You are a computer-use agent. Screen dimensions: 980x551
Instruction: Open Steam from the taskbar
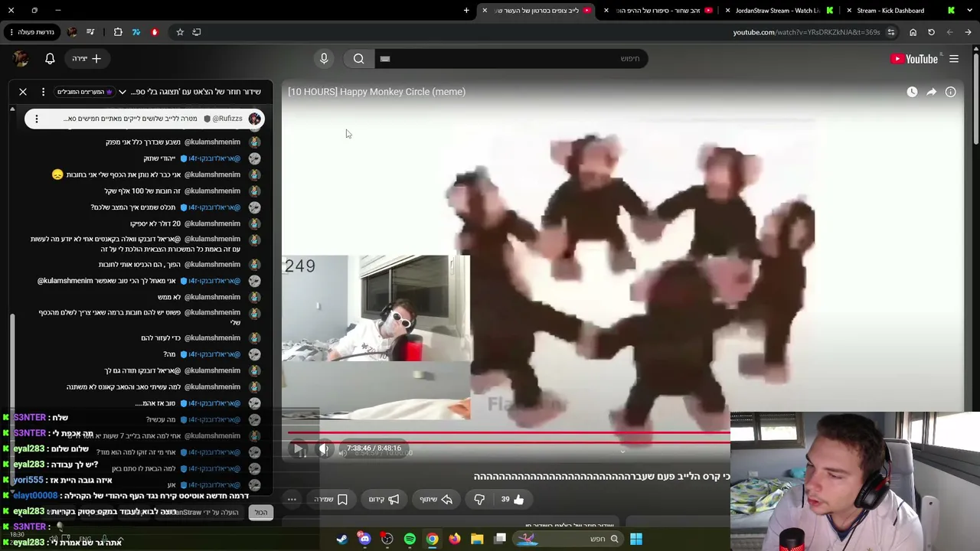tap(341, 539)
